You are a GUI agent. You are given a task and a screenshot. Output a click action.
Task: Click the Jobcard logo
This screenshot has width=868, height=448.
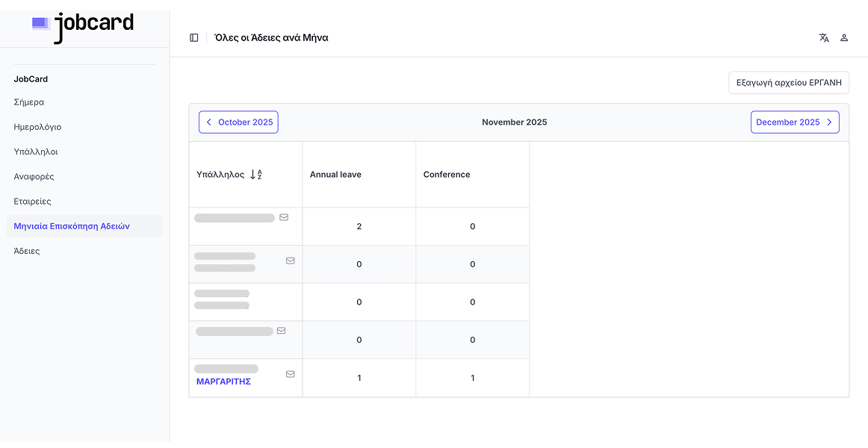[83, 25]
